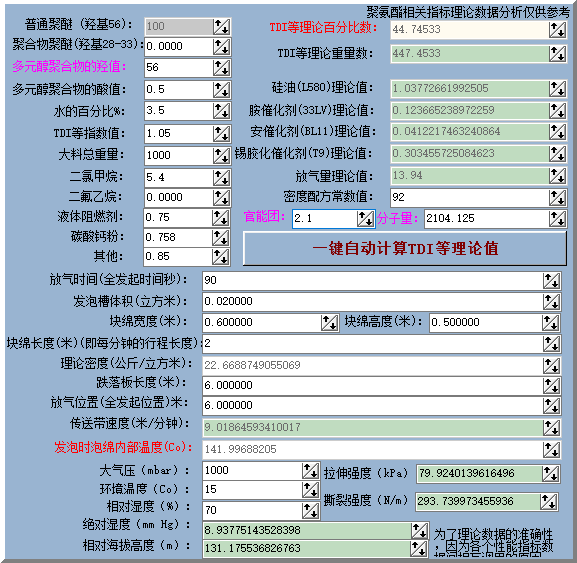Viewport: 577px width, 563px height.
Task: Click stepper icon for 胺催化剂(33LV)理论值
Action: [557, 110]
